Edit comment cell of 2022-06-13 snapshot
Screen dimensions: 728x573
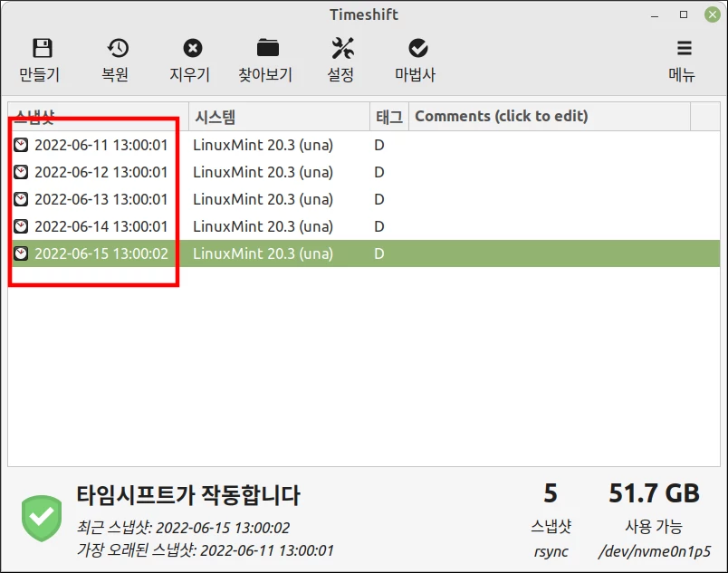tap(550, 199)
